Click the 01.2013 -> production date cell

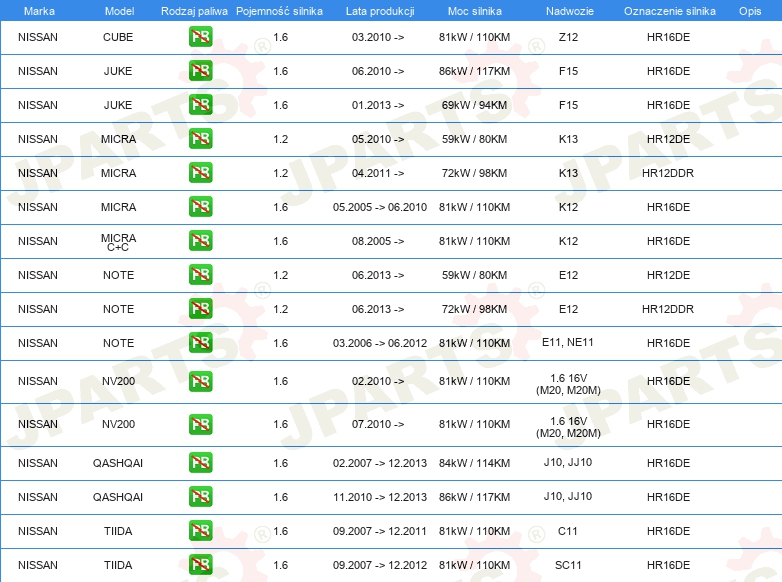[x=378, y=105]
